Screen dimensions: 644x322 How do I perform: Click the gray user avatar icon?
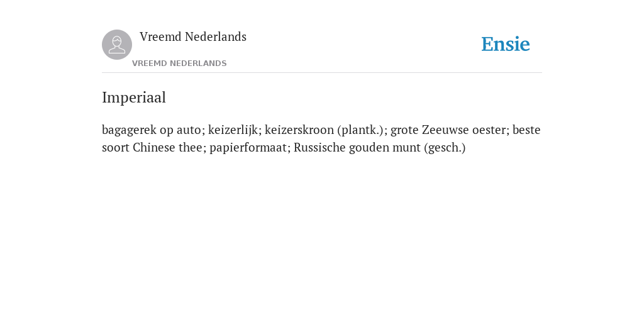(117, 45)
